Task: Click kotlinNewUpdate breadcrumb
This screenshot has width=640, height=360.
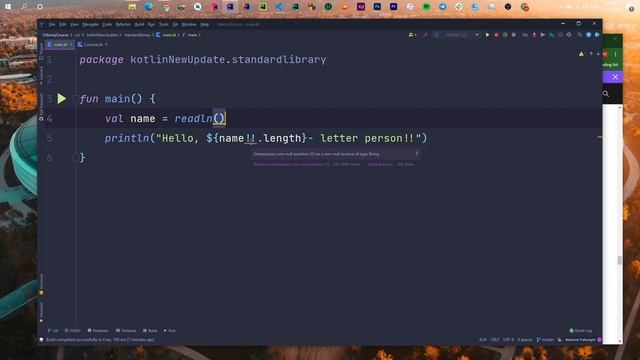Action: pos(102,35)
